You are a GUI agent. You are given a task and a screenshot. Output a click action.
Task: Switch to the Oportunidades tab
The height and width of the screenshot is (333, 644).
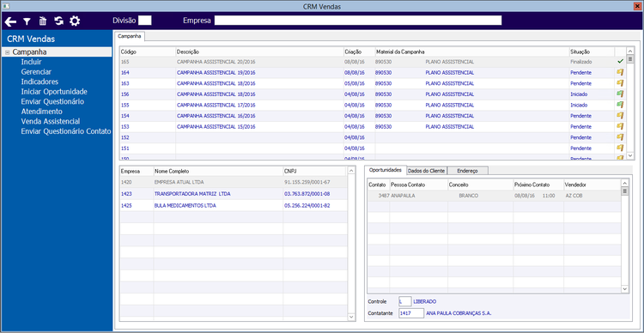pyautogui.click(x=385, y=170)
